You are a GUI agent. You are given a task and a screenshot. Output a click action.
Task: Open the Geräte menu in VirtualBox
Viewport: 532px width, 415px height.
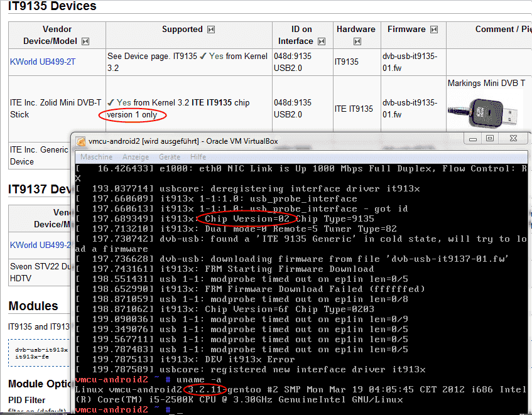170,157
